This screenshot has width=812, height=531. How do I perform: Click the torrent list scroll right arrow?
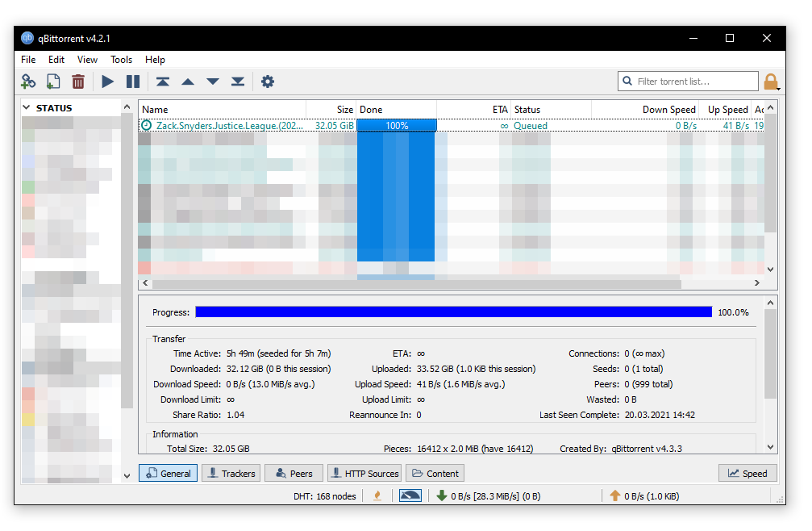[x=757, y=283]
